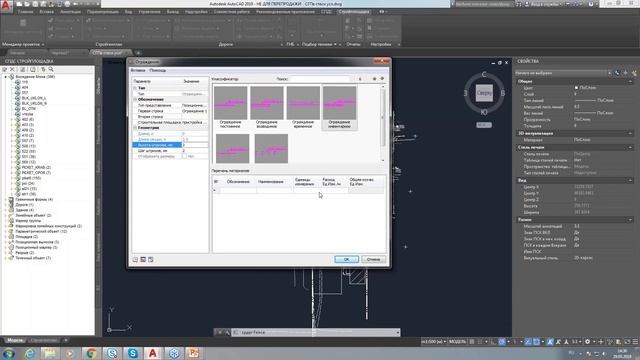Screen dimensions: 640x360
Task: Open the Помощь menu in the dialog
Action: click(158, 71)
